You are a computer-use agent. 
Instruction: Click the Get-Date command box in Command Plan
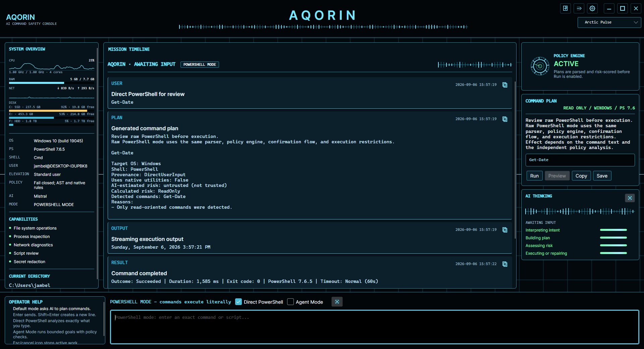(x=580, y=160)
